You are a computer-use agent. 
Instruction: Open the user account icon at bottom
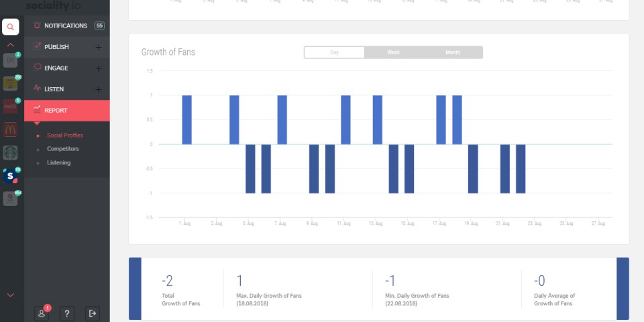tap(42, 313)
